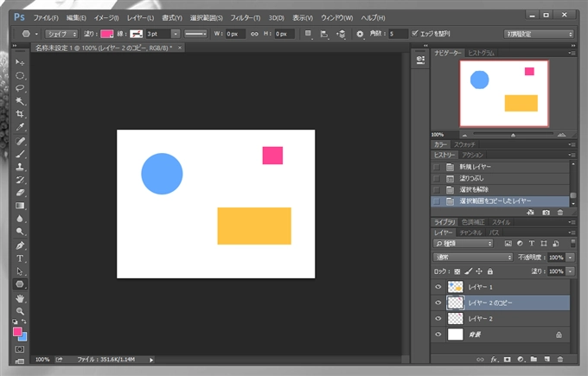Add layer mask icon

(x=508, y=359)
